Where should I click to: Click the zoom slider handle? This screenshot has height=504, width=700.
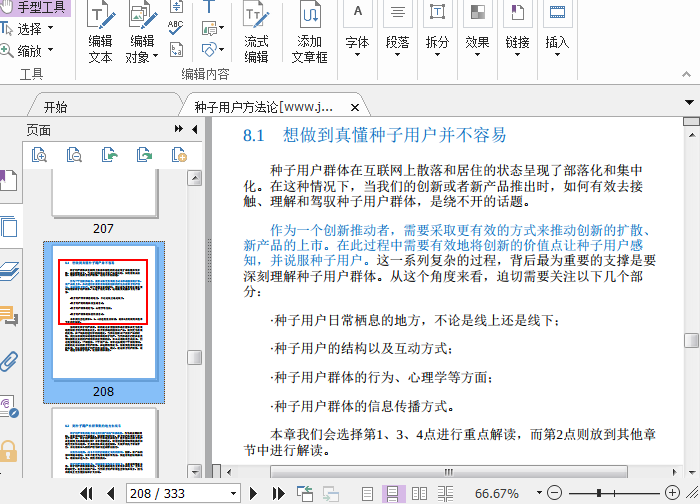pos(599,493)
